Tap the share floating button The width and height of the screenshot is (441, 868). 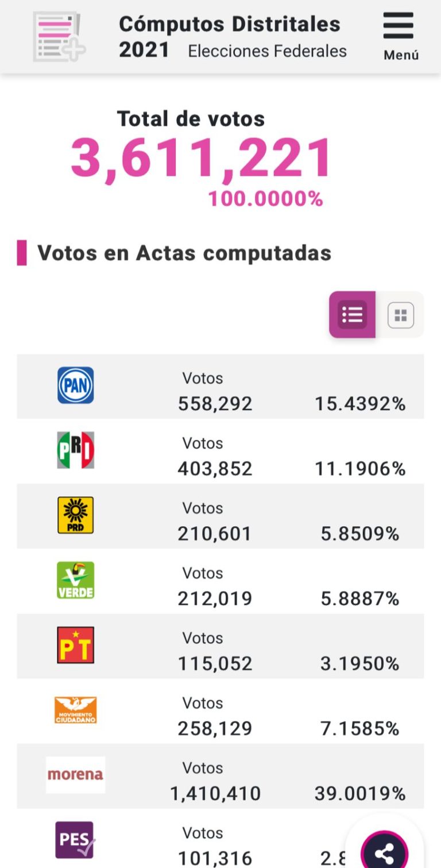click(384, 853)
